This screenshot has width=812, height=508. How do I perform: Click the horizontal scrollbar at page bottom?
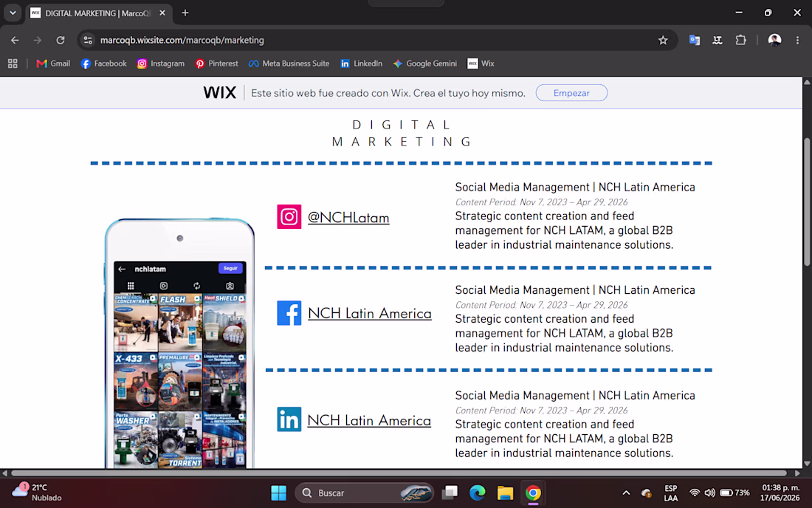tap(399, 473)
